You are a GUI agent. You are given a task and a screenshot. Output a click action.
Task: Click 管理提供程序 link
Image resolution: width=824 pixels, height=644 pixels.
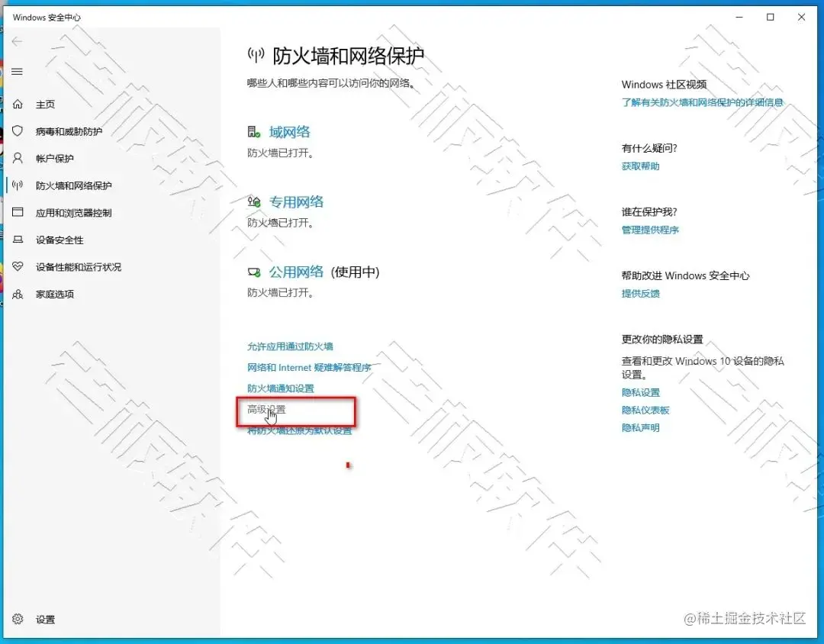click(x=650, y=230)
